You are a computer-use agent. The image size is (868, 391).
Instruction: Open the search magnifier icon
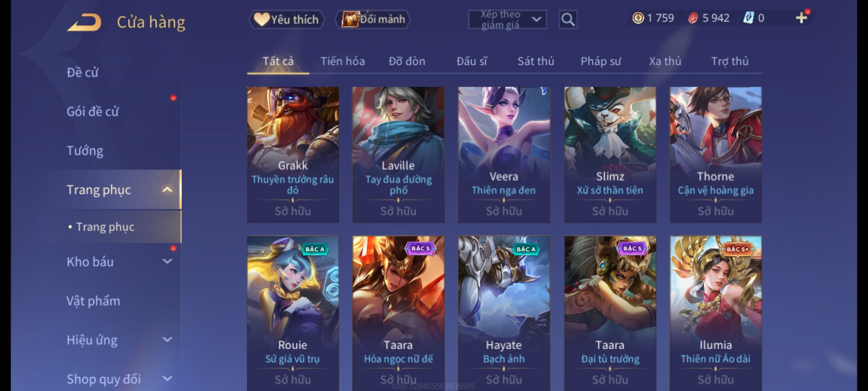coord(568,20)
